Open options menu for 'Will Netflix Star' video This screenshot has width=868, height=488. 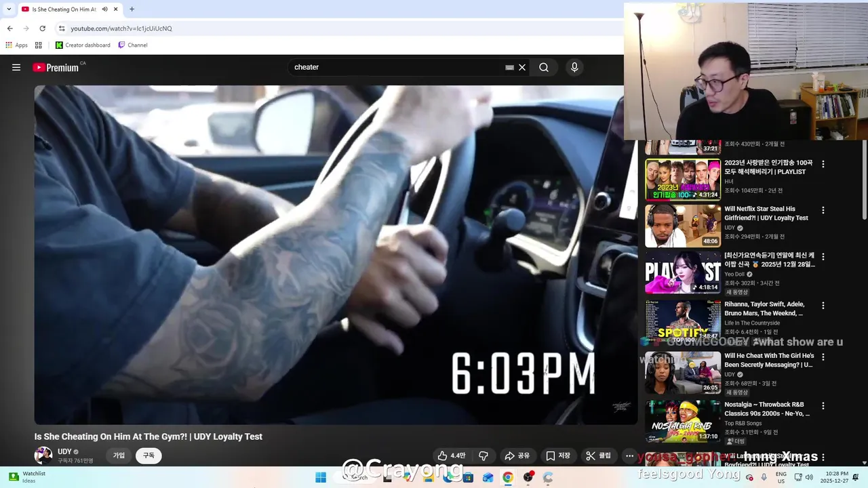pyautogui.click(x=823, y=210)
